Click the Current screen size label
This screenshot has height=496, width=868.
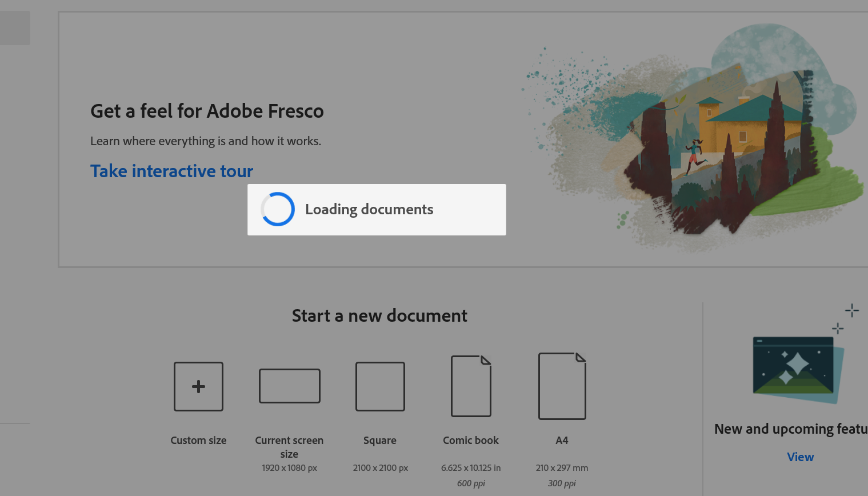coord(289,447)
